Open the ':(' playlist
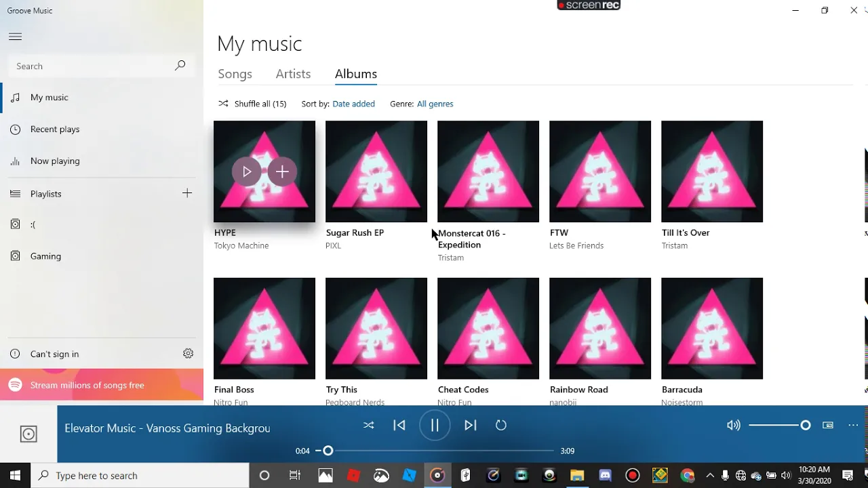The height and width of the screenshot is (488, 868). [102, 224]
